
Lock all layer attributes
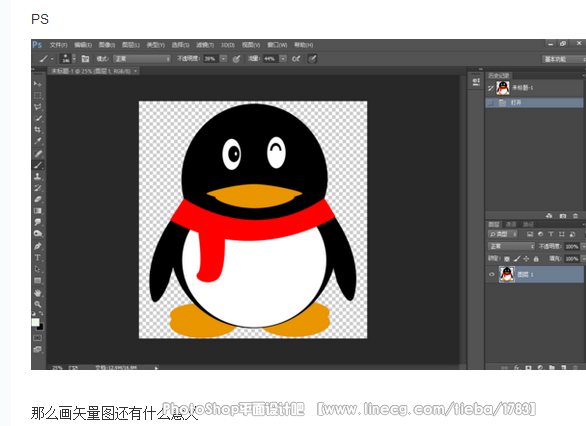(536, 259)
